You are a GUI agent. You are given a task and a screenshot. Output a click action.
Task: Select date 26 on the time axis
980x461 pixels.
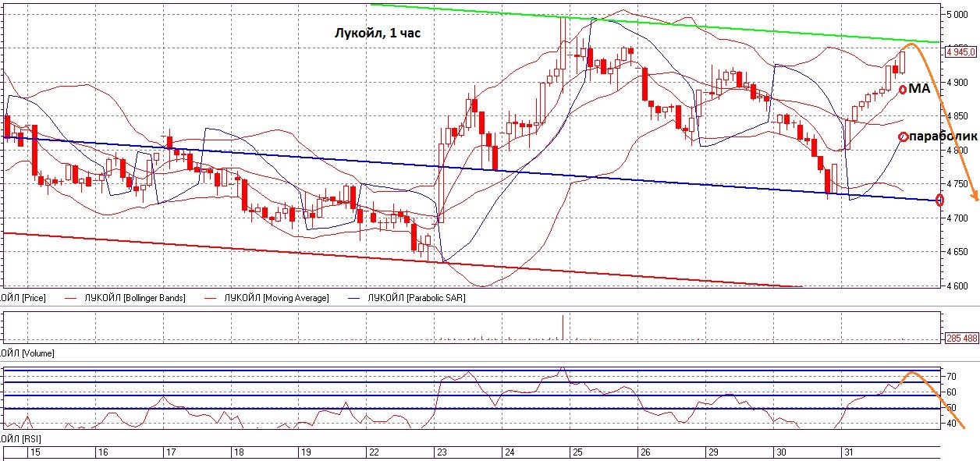pyautogui.click(x=646, y=452)
